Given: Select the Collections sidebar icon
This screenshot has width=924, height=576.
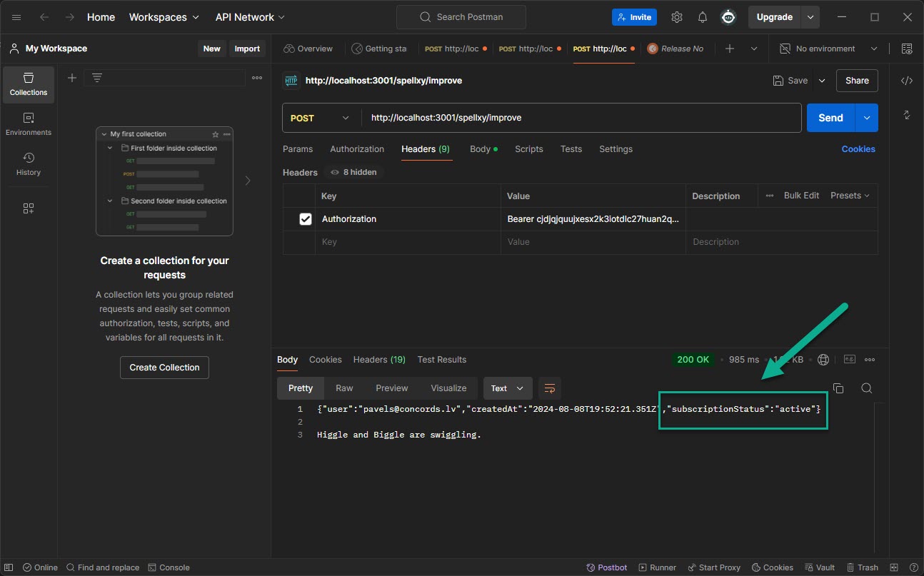Looking at the screenshot, I should click(x=29, y=84).
